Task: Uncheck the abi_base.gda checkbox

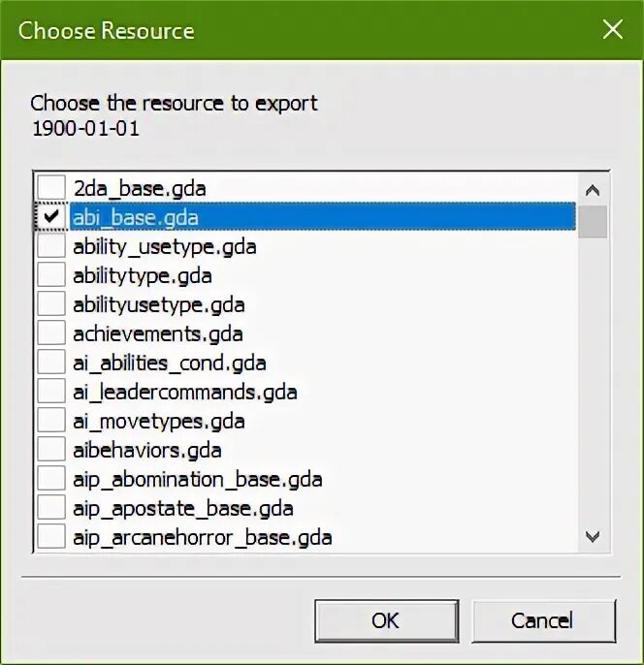Action: [x=51, y=217]
